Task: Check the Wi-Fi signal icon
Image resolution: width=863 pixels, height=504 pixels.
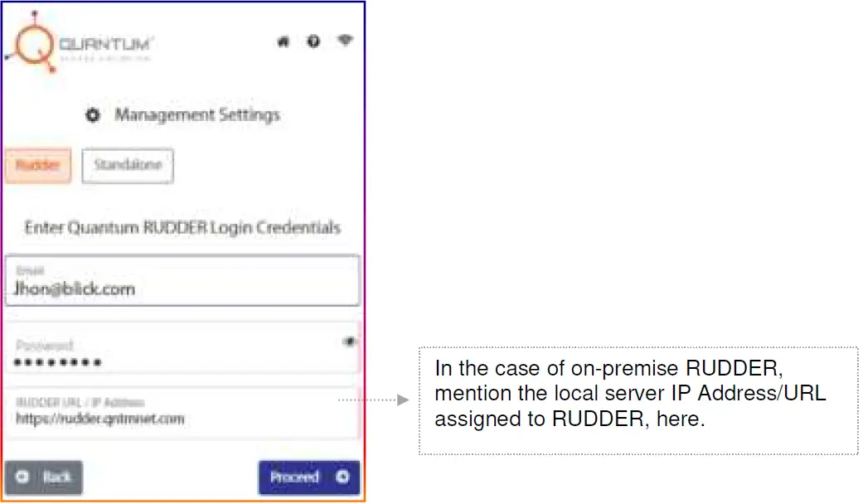Action: tap(345, 40)
